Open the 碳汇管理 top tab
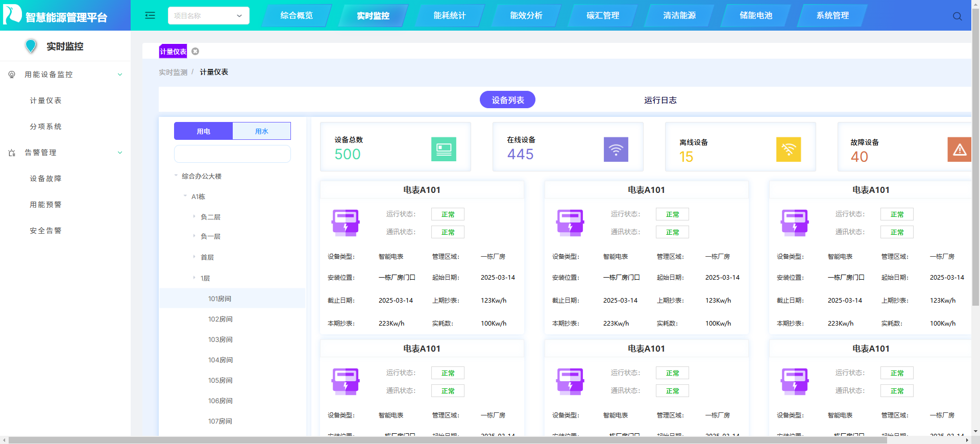Screen dimensions: 980x444 coord(603,15)
